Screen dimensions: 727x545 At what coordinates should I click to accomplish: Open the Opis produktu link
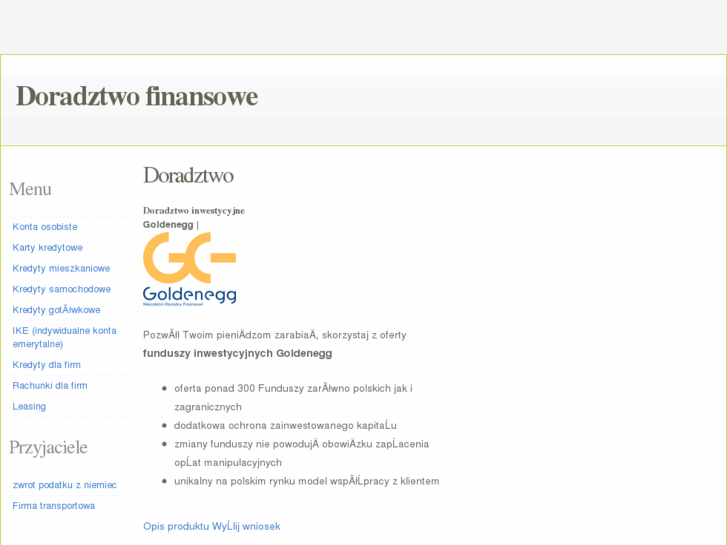(176, 526)
